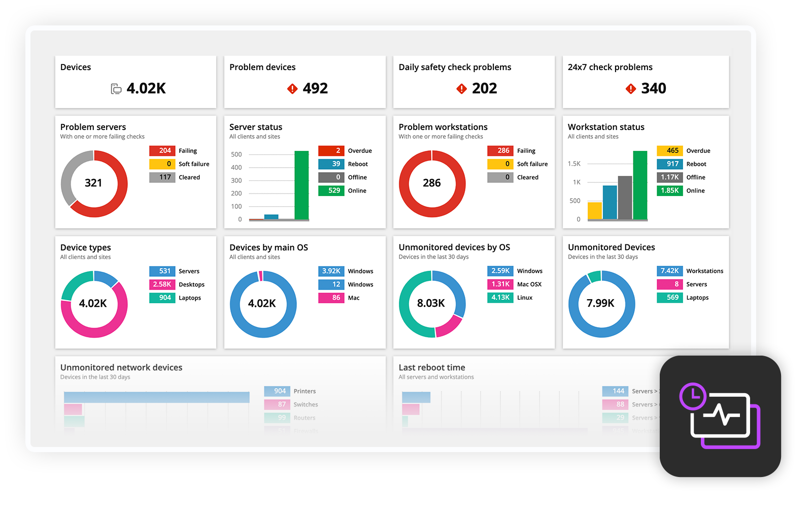Image resolution: width=812 pixels, height=508 pixels.
Task: Click the alert diamond icon beside 340
Action: click(x=630, y=89)
